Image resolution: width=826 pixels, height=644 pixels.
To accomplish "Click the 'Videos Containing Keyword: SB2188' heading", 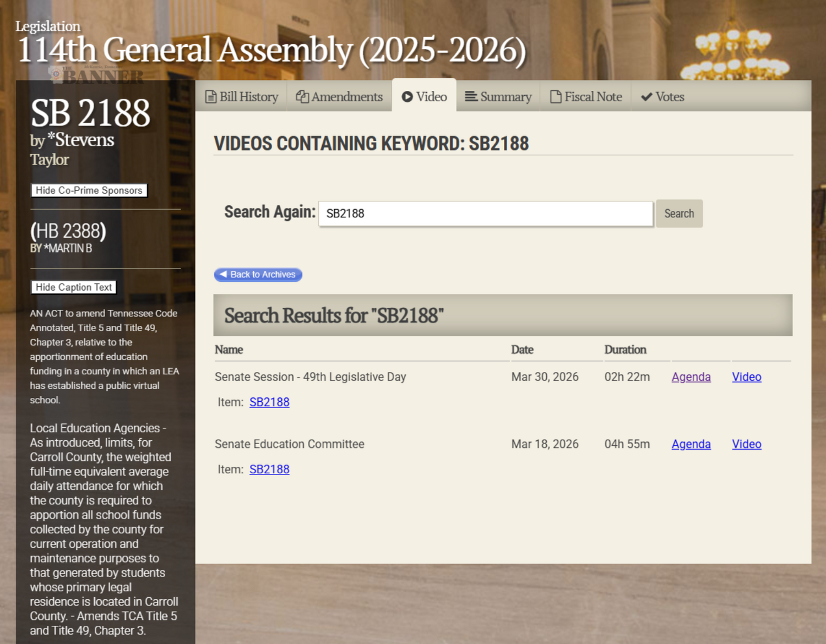I will pos(371,144).
